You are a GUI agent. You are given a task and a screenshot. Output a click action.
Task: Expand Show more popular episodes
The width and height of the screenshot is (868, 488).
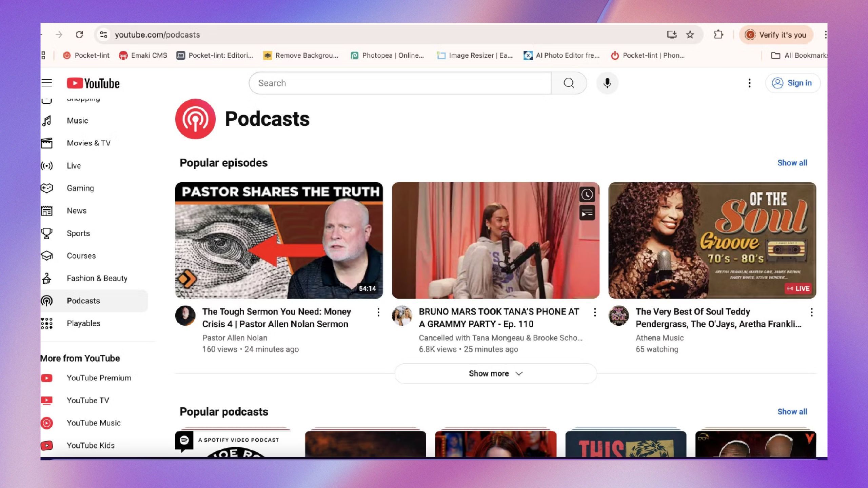tap(495, 373)
